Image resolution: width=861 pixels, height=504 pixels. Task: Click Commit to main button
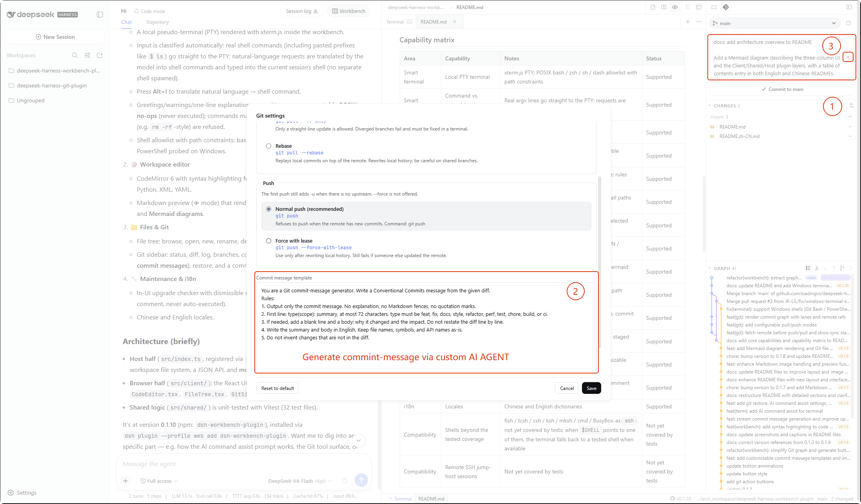coord(782,89)
